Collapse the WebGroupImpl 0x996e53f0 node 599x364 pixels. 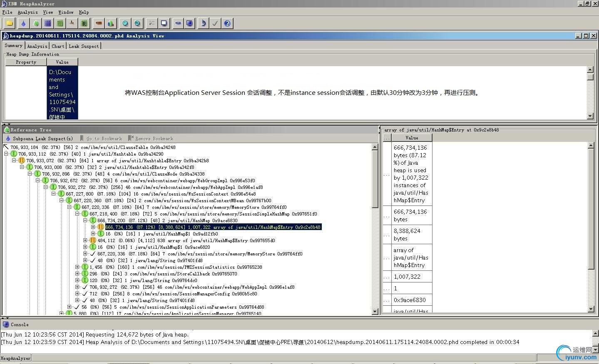pos(38,181)
